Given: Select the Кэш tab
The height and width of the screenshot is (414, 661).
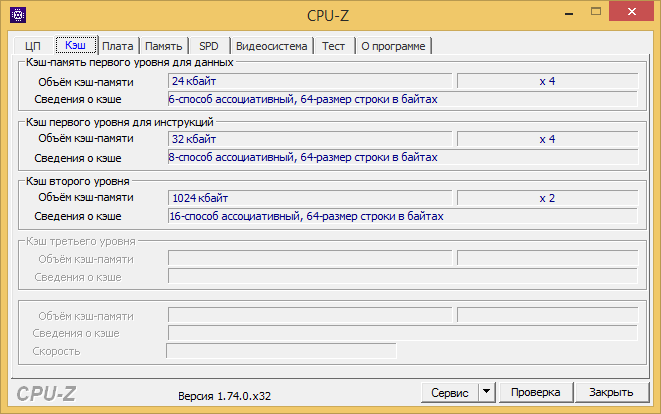Looking at the screenshot, I should (76, 45).
